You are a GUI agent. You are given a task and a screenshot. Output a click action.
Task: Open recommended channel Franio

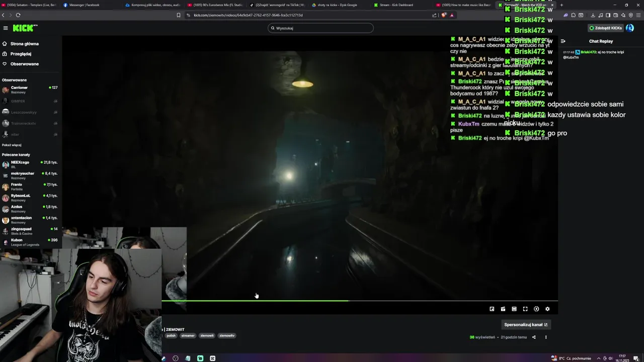30,187
